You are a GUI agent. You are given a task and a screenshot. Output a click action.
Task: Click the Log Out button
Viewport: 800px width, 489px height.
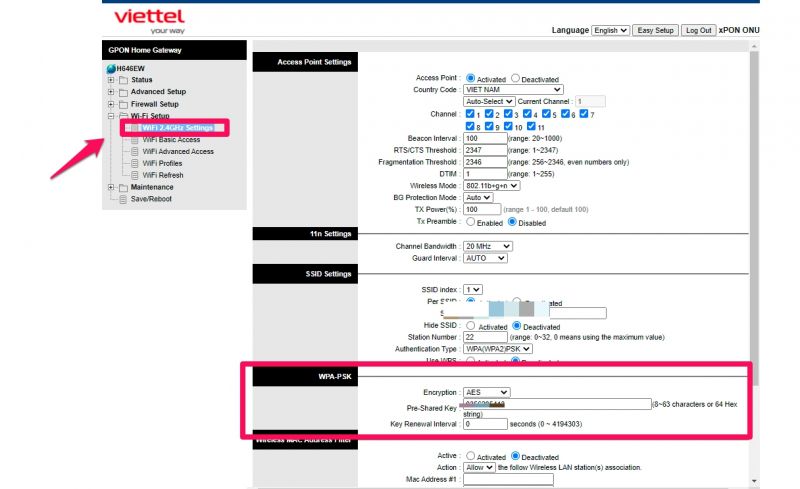pyautogui.click(x=698, y=30)
